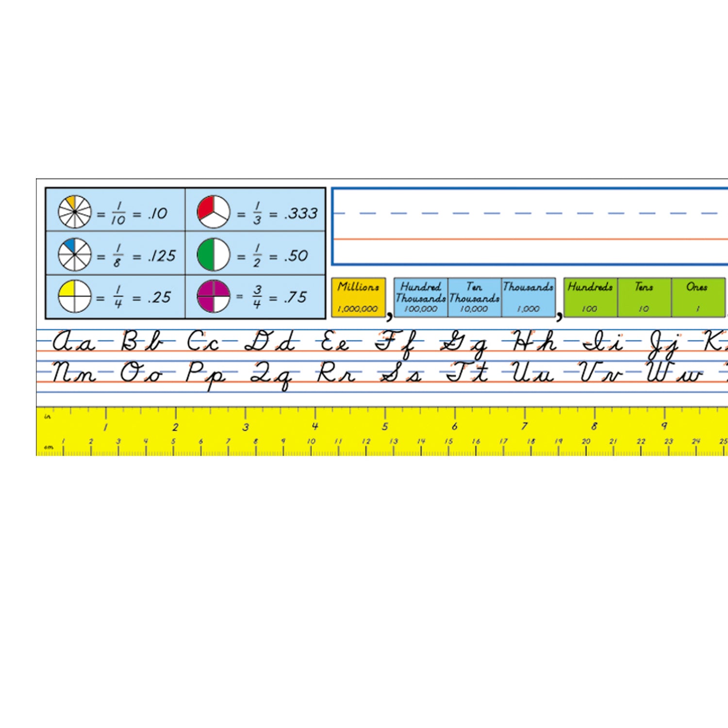Click the one-half green pie circle
Image resolution: width=728 pixels, height=728 pixels.
214,254
